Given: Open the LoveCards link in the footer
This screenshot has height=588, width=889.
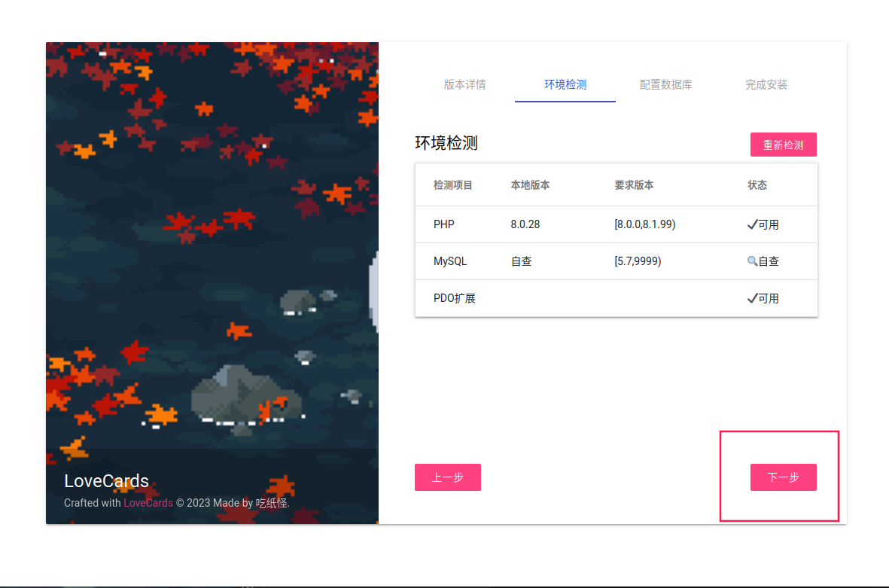Looking at the screenshot, I should (x=148, y=503).
